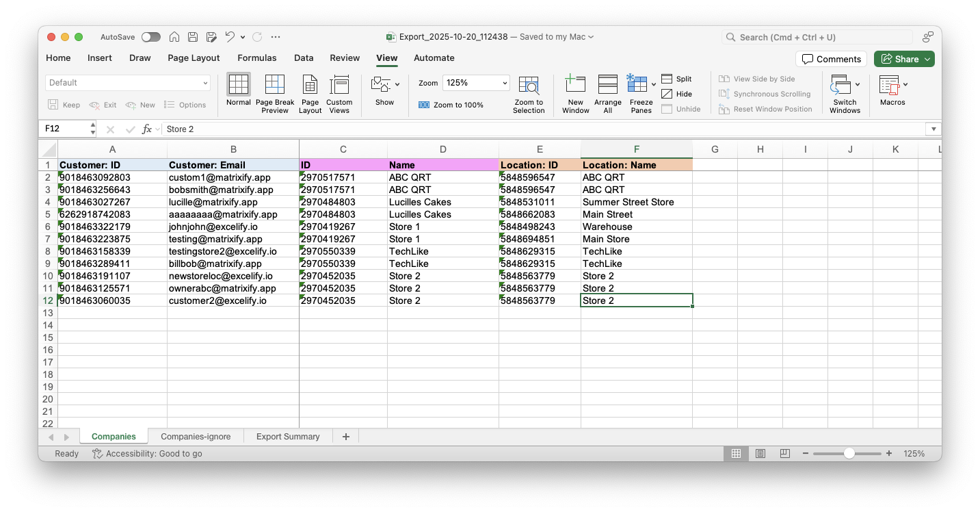Open the Comments pane
Image resolution: width=980 pixels, height=512 pixels.
tap(831, 59)
